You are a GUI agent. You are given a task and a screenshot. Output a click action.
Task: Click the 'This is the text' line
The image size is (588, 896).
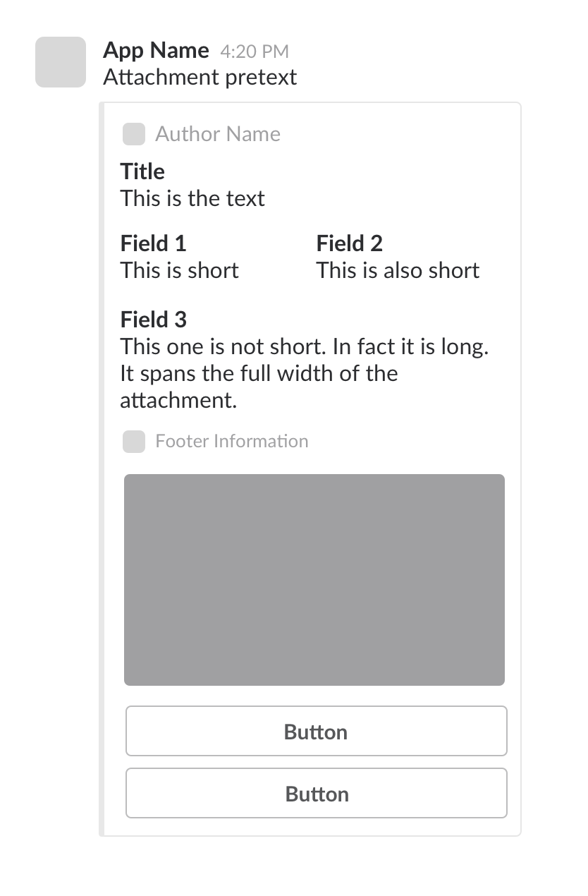[192, 198]
